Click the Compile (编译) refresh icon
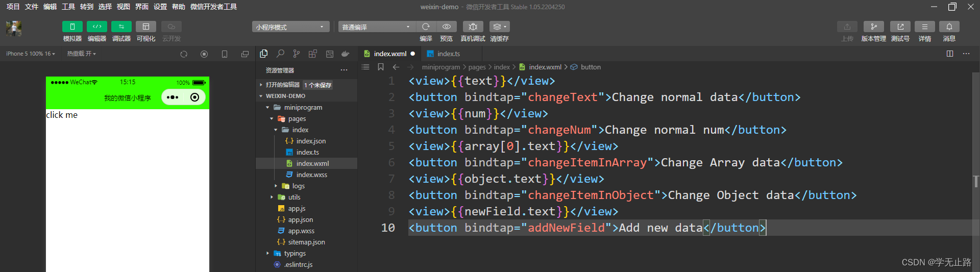The height and width of the screenshot is (272, 980). tap(426, 27)
